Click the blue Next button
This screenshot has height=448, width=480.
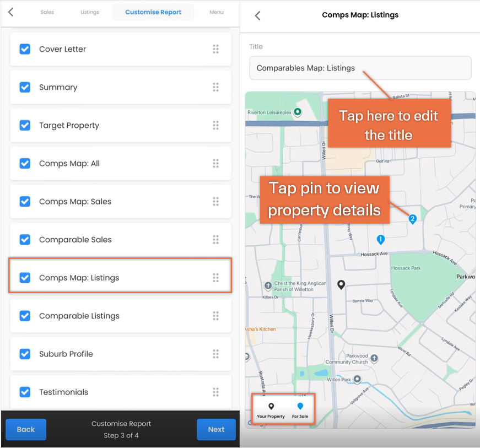coord(216,429)
